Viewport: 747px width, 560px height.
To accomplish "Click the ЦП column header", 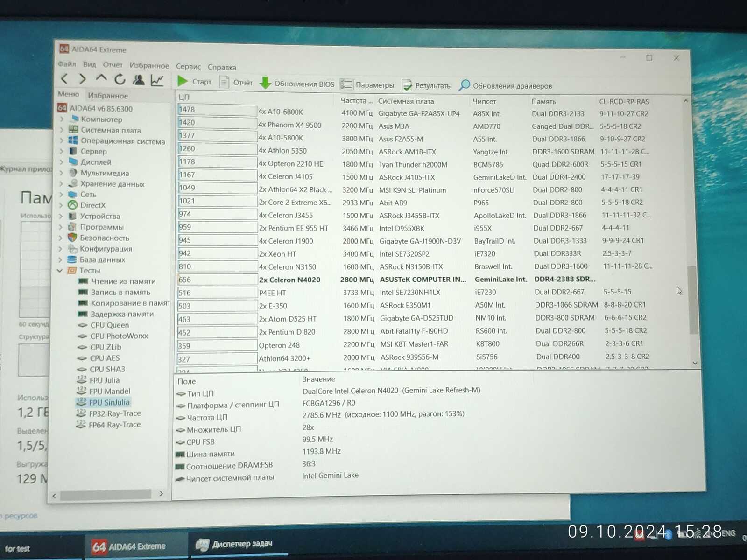I will coord(255,98).
